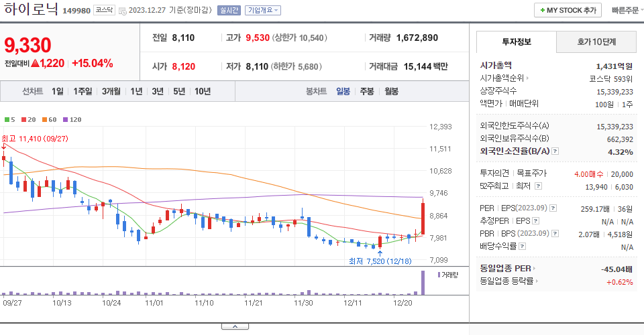Open help icon for PER EPS(2023.09)
644x335 pixels.
553,208
